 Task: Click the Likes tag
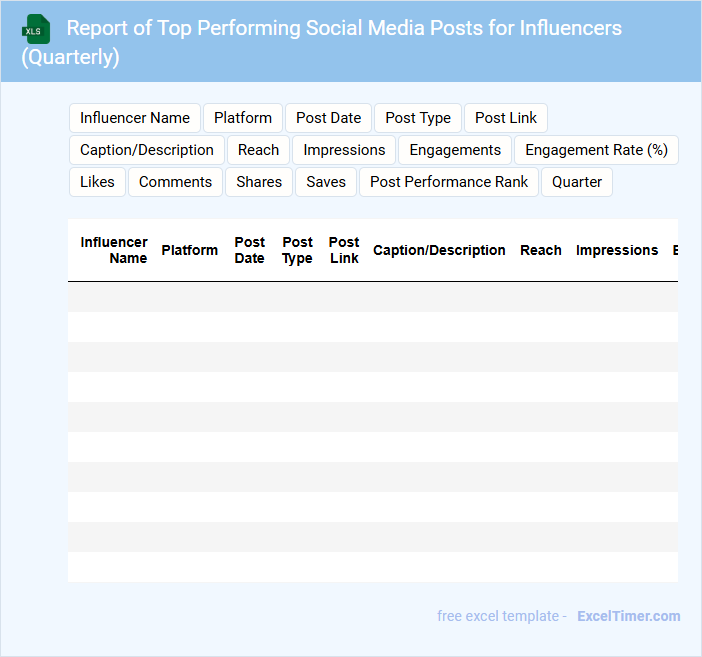[97, 182]
